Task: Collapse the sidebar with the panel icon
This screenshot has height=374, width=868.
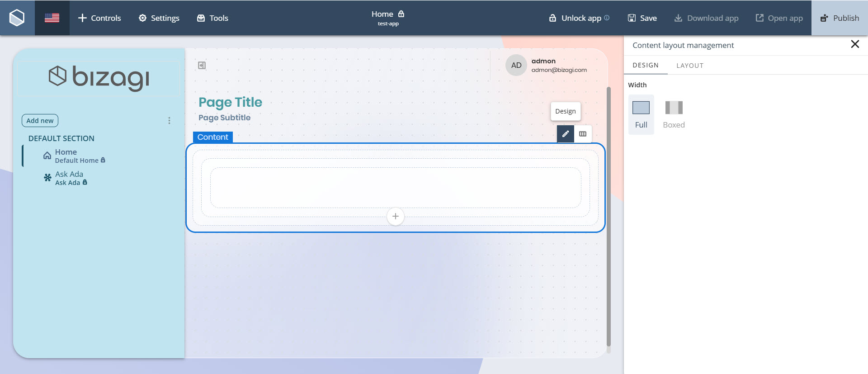Action: [202, 66]
